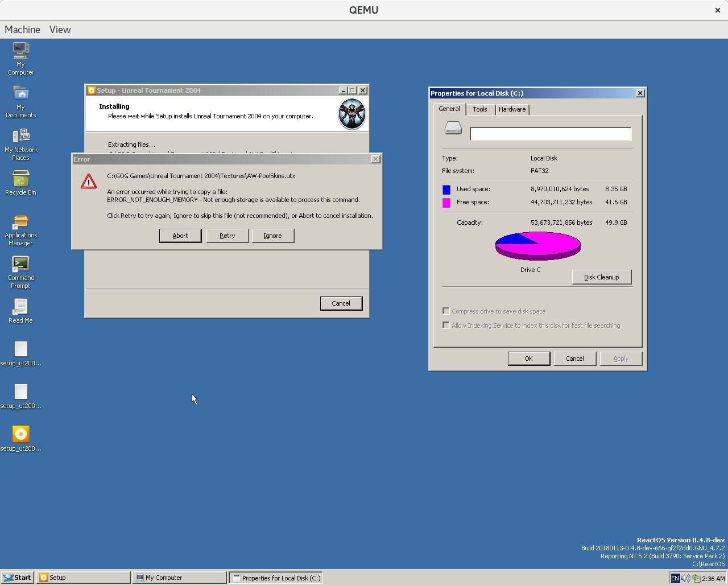
Task: Click the blue Used space color swatch
Action: 446,189
